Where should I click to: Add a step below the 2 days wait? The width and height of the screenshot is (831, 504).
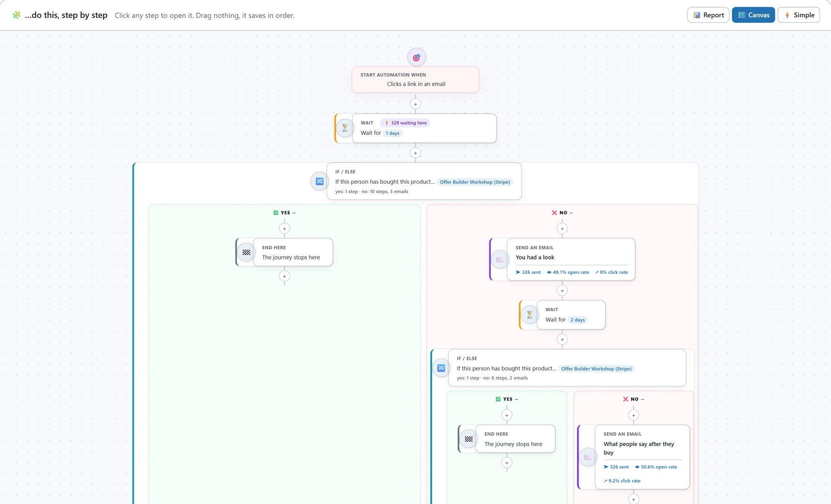pos(562,339)
